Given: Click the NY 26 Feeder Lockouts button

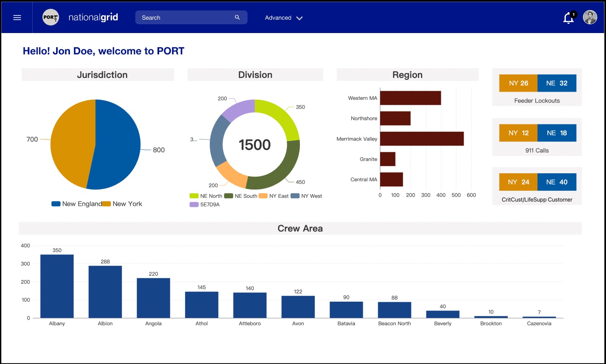Looking at the screenshot, I should tap(518, 83).
